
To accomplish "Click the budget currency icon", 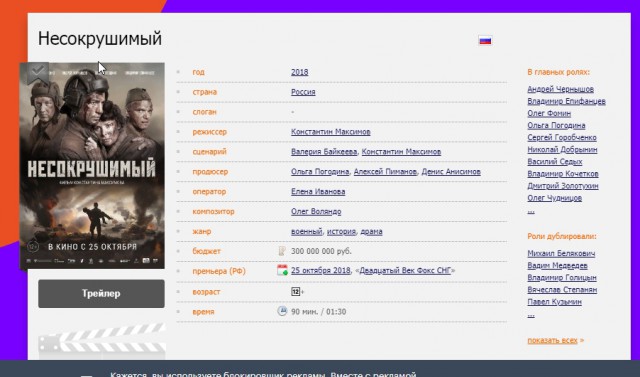I will (282, 251).
